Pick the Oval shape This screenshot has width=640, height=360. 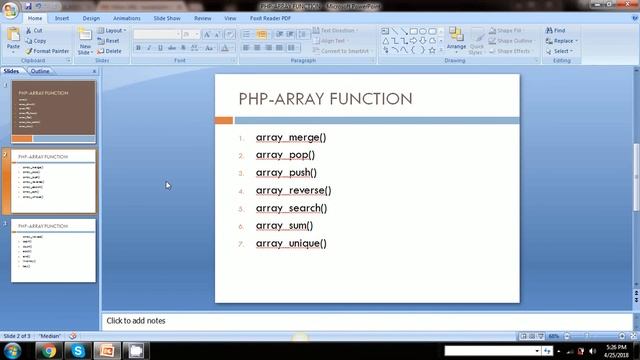423,31
